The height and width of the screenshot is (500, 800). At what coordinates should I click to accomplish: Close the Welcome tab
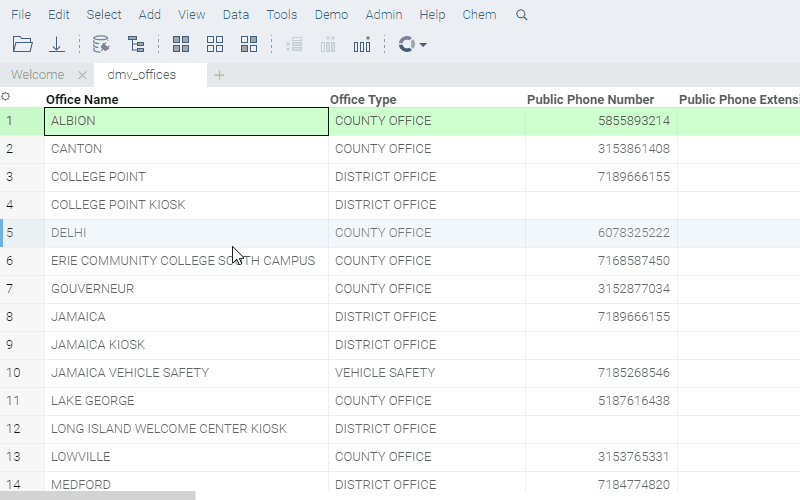click(x=82, y=75)
